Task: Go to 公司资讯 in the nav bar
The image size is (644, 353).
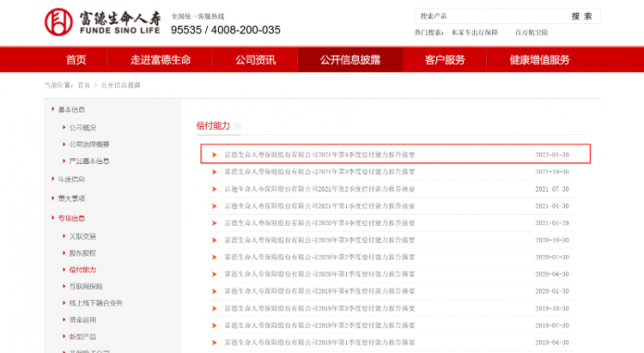Action: 255,60
